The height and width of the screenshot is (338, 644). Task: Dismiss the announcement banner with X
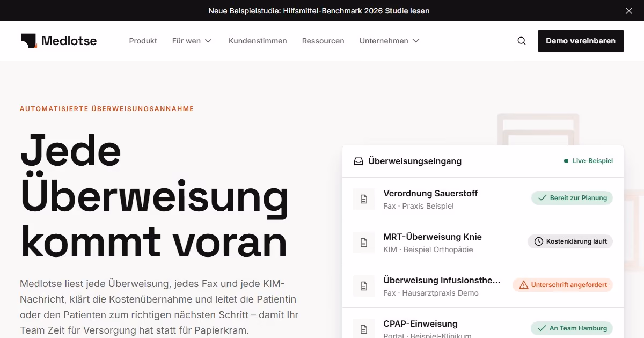pos(629,11)
